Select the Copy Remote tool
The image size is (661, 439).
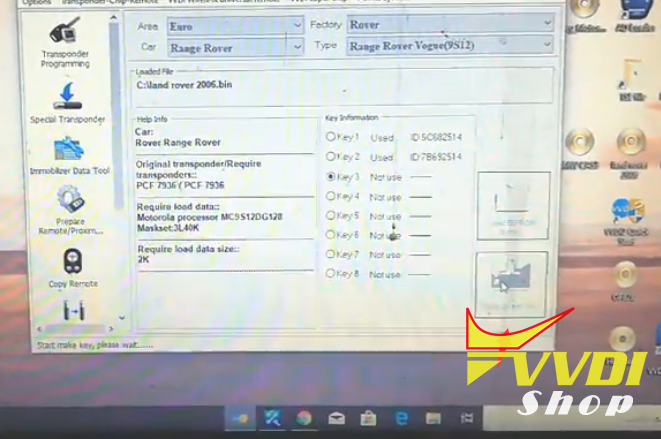tap(73, 268)
